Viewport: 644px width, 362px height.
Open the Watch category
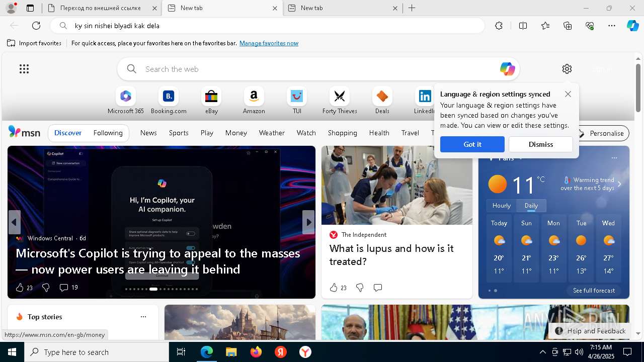[x=306, y=133]
